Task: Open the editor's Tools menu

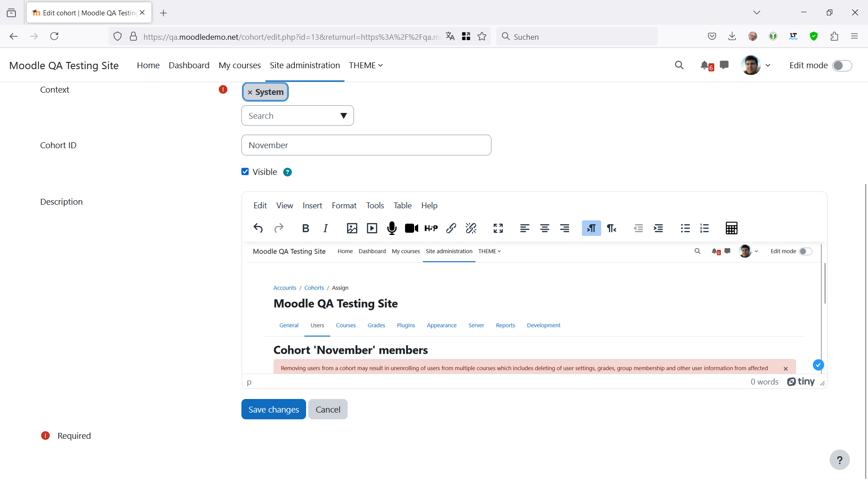Action: tap(375, 206)
